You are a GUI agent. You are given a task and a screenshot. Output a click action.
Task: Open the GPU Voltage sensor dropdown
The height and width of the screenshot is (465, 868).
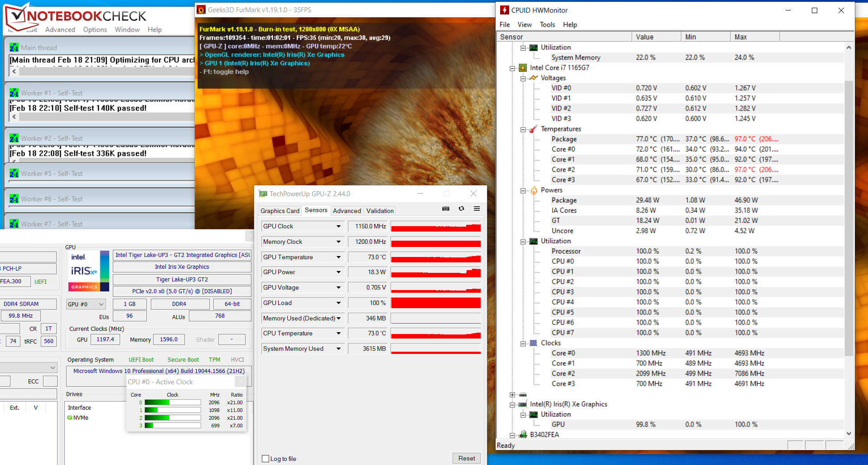pyautogui.click(x=338, y=287)
